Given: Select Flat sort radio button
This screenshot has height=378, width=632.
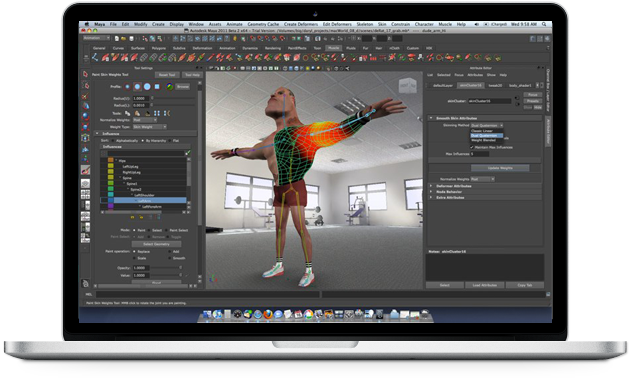Looking at the screenshot, I should [170, 141].
